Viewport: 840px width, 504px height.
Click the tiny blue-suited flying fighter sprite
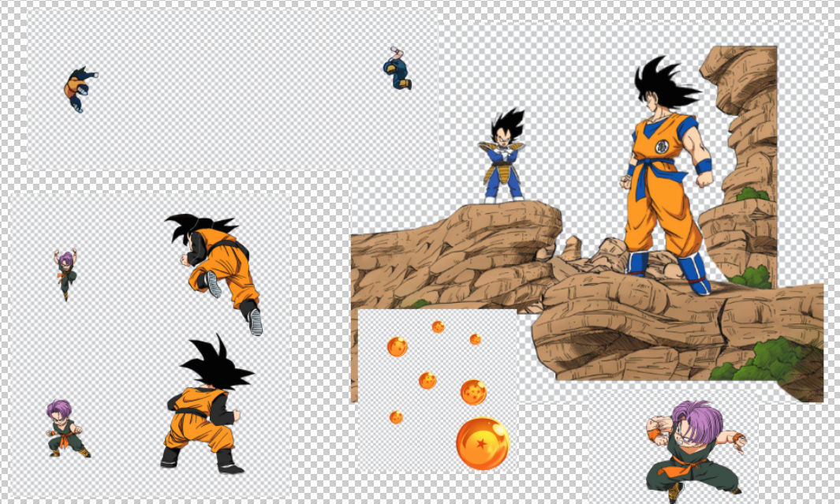click(x=397, y=69)
